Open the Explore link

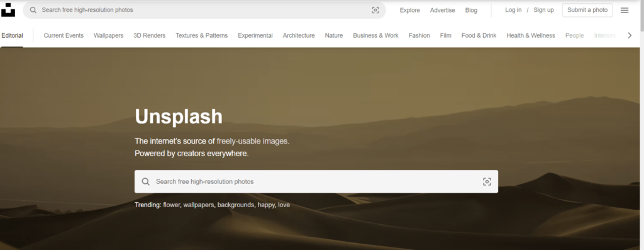coord(409,10)
